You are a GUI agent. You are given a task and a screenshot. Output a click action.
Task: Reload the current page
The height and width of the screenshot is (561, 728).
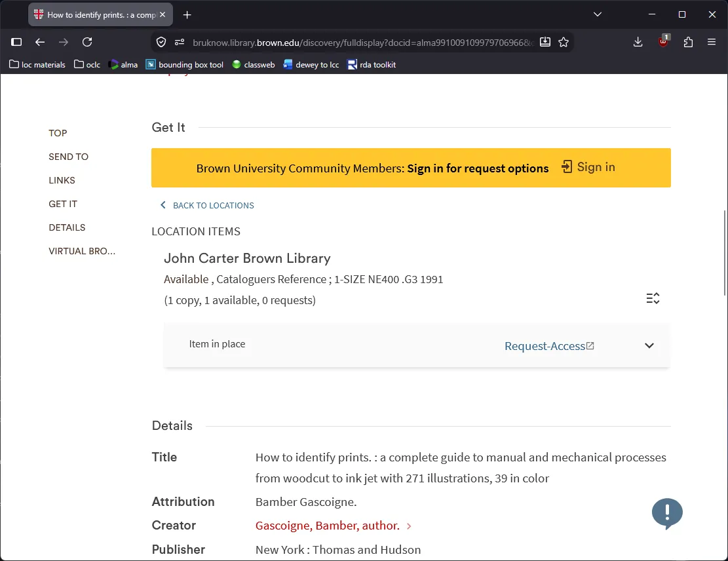point(87,42)
